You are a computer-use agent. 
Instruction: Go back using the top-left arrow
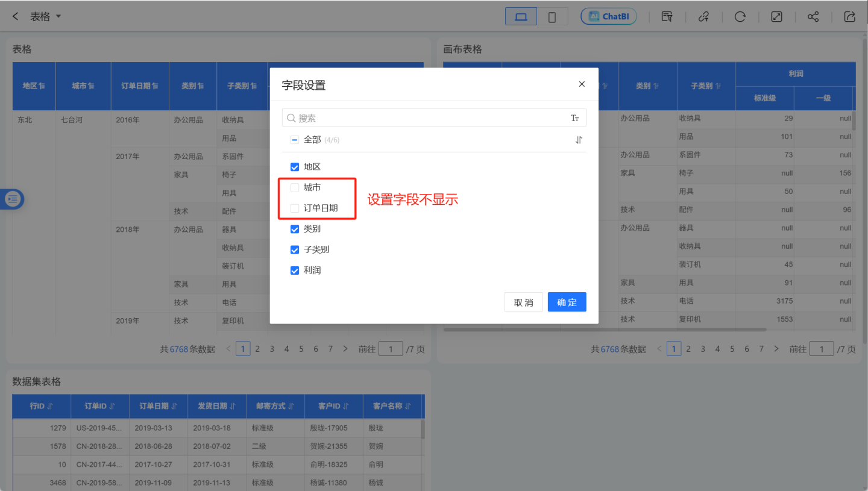click(x=16, y=16)
